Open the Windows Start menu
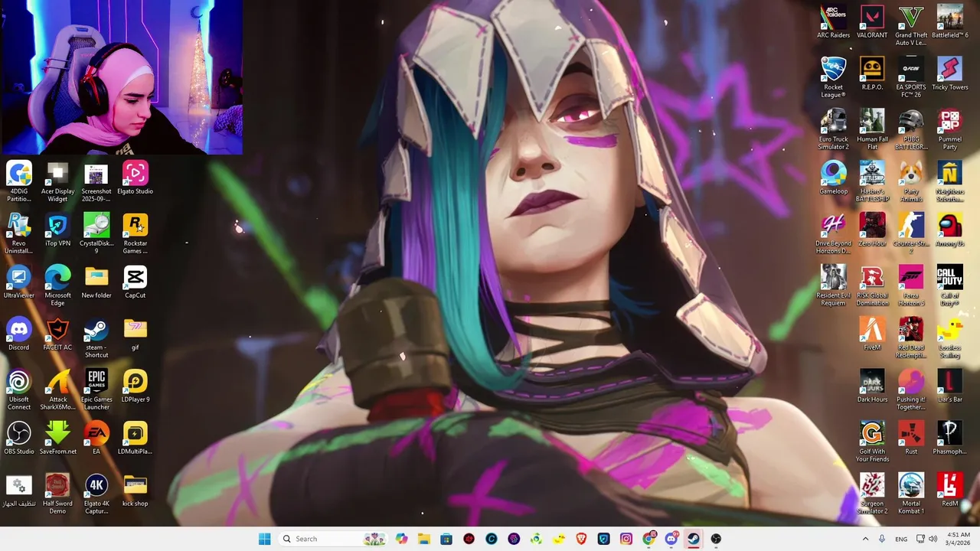 pyautogui.click(x=264, y=539)
